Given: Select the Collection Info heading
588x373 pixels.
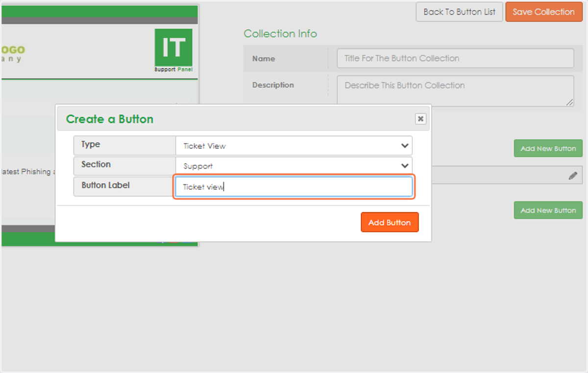Looking at the screenshot, I should coord(280,34).
